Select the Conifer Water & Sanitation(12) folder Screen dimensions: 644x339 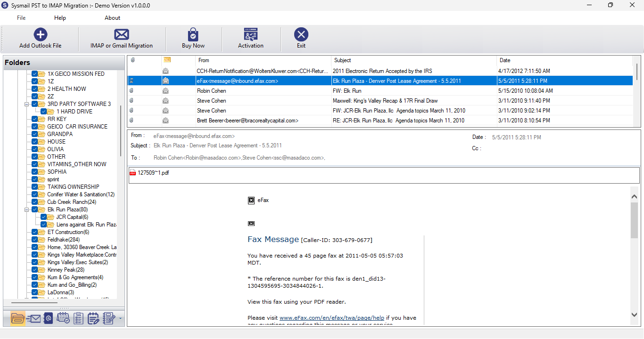coord(81,194)
